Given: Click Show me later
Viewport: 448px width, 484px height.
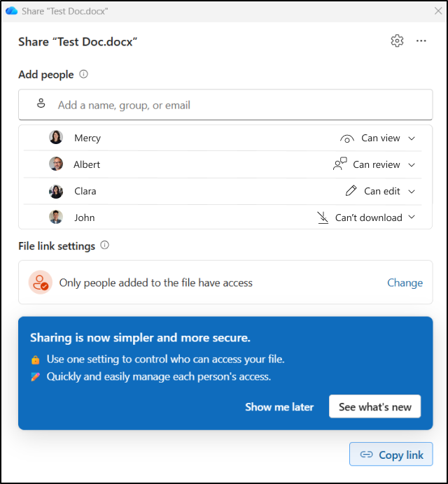Looking at the screenshot, I should (x=279, y=407).
